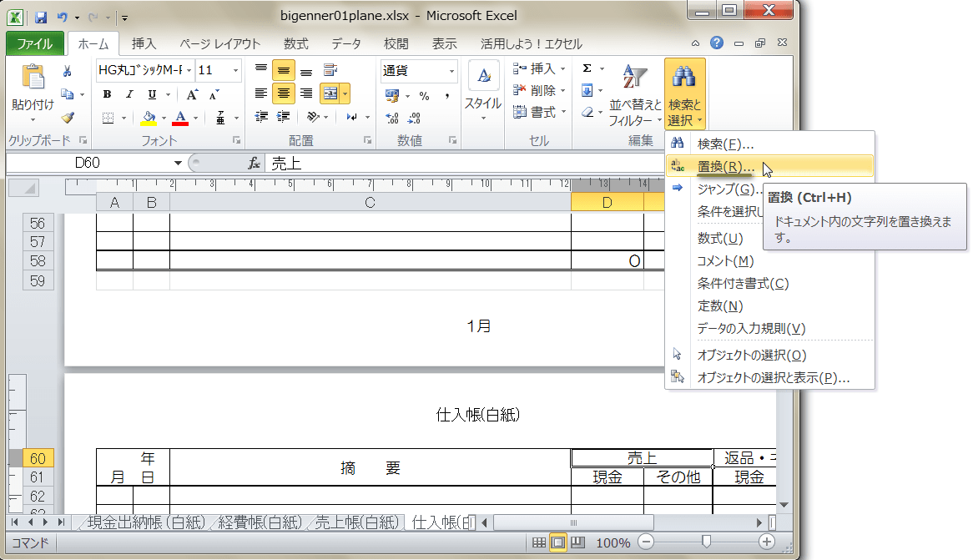
Task: Click the cell borders icon
Action: [108, 118]
